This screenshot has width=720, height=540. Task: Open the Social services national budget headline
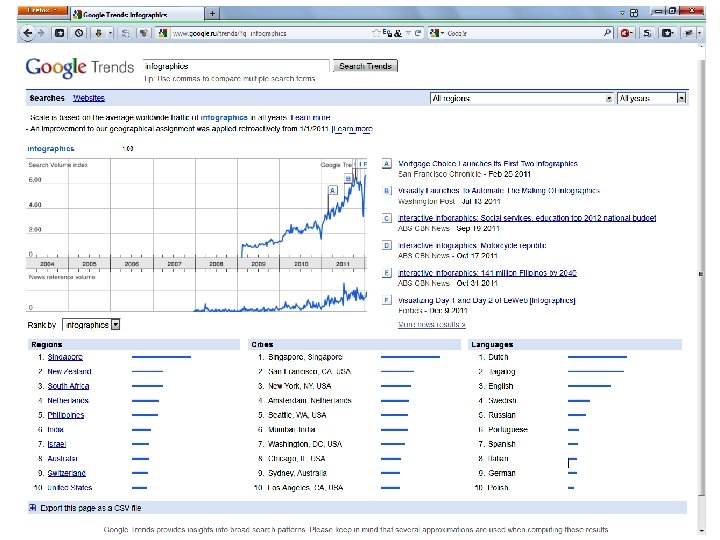coord(527,218)
